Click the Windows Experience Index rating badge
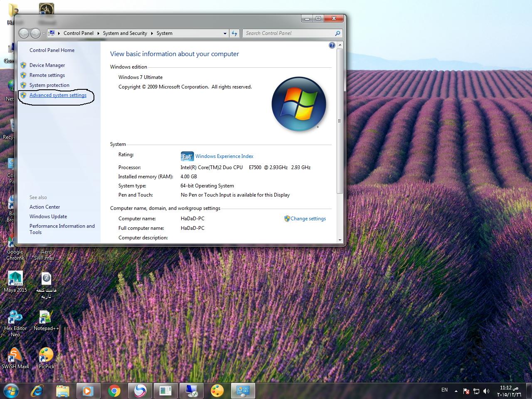532x399 pixels. 187,156
